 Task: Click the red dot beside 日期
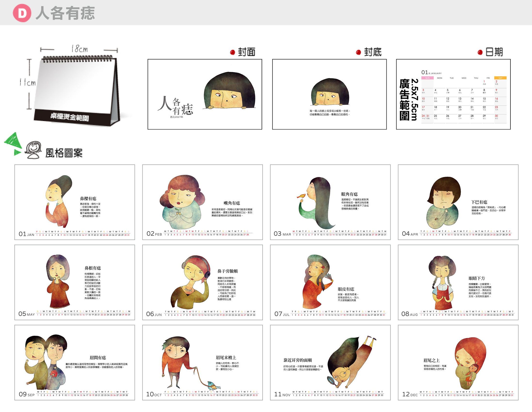[480, 52]
